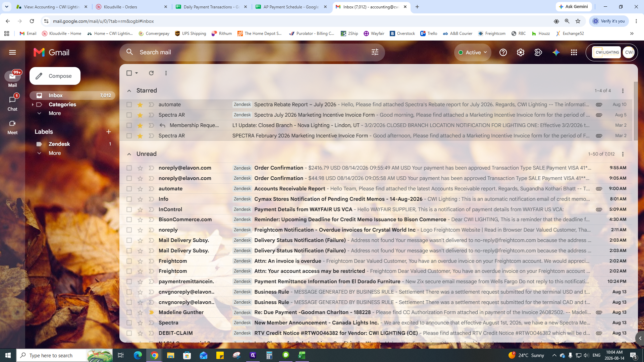Unstar the Spectra Rebate Report email

tap(140, 105)
